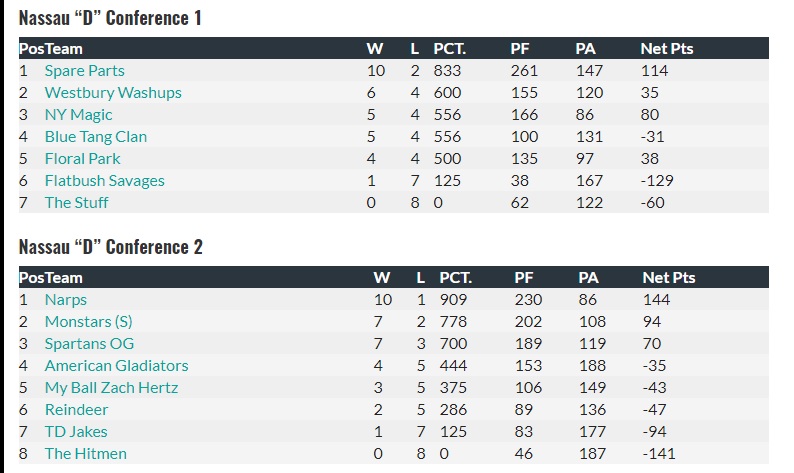
Task: Open the Monstars (S) team link
Action: tap(88, 322)
